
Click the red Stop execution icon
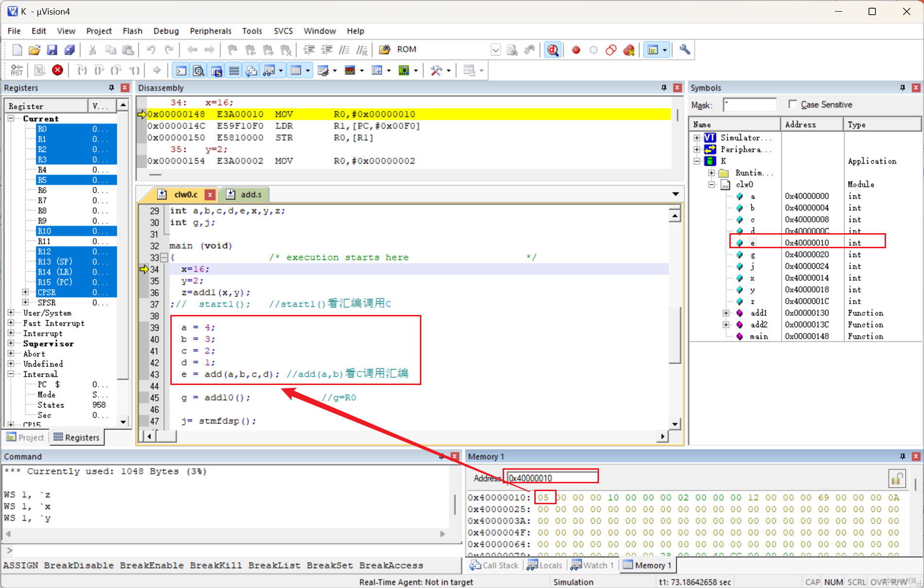[57, 71]
